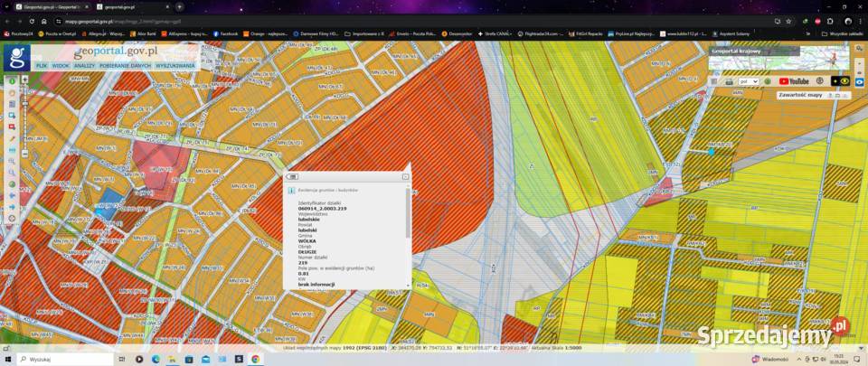868x366 pixels.
Task: Click the magnifier search tool
Action: tap(12, 173)
